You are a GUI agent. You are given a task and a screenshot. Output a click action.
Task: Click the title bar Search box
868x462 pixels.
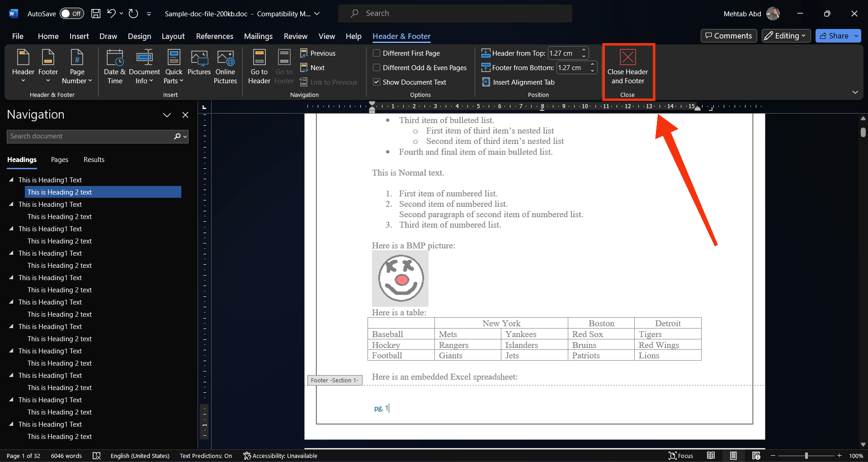coord(455,14)
